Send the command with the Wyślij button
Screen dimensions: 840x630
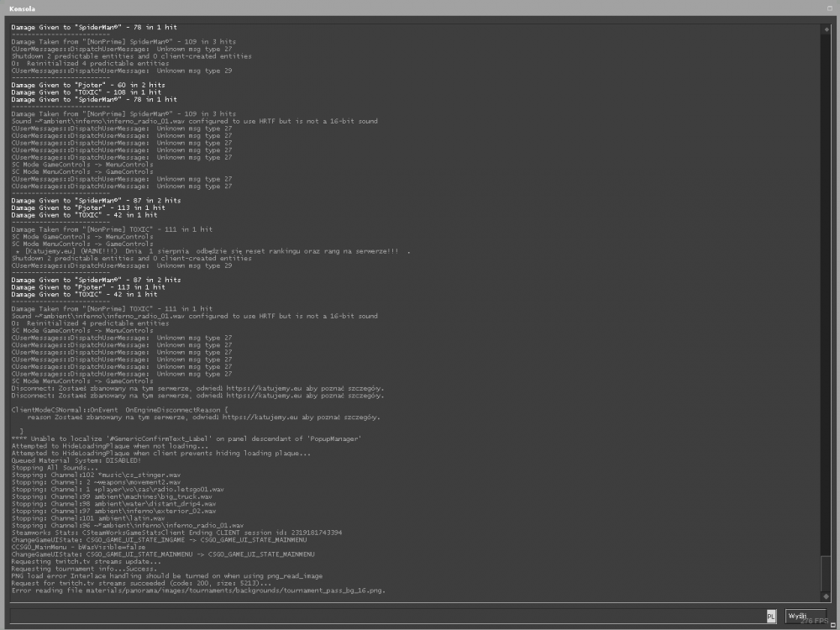click(x=806, y=616)
